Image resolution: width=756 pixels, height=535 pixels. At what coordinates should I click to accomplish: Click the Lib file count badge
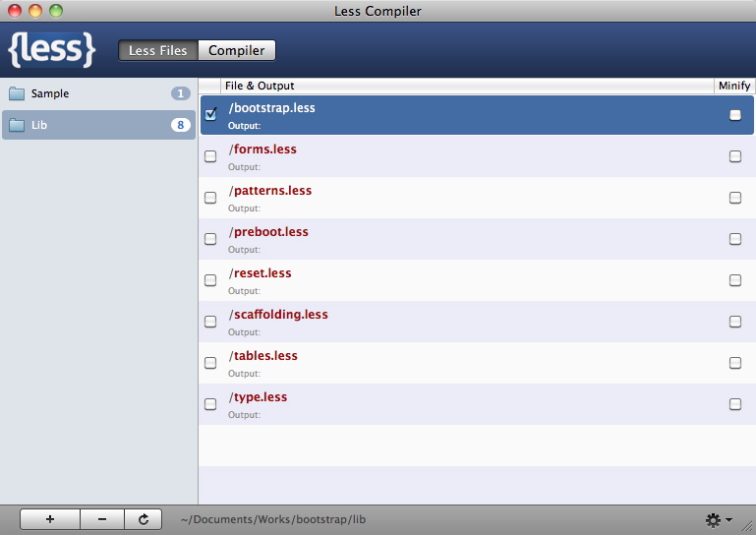pyautogui.click(x=180, y=125)
